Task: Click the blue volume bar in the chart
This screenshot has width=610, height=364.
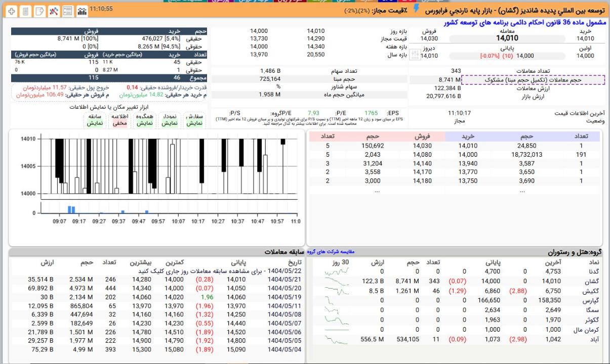Action: 71,209
